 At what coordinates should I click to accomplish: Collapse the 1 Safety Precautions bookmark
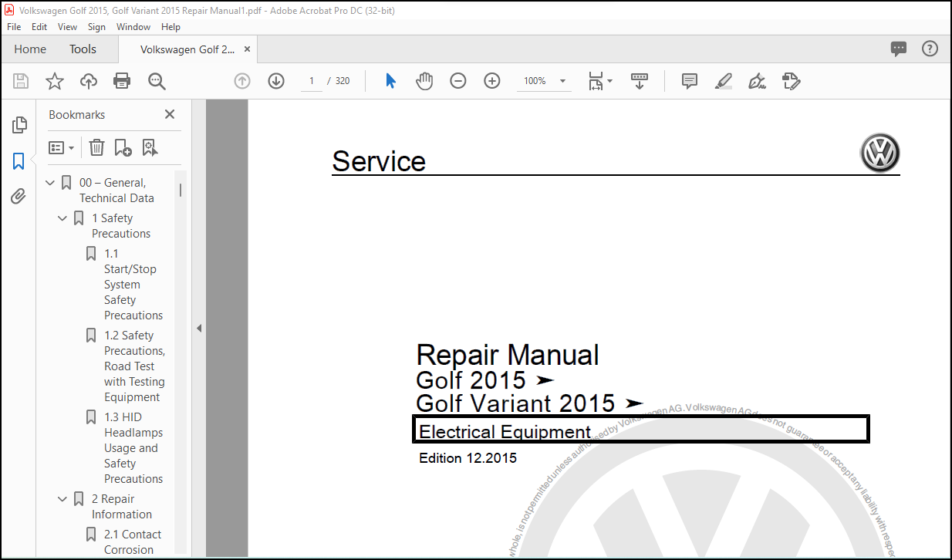click(x=62, y=218)
